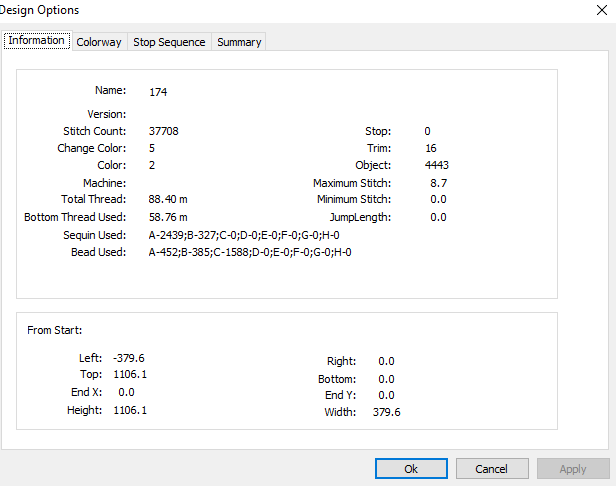Click the End Y value 0.0
This screenshot has width=616, height=486.
(387, 395)
